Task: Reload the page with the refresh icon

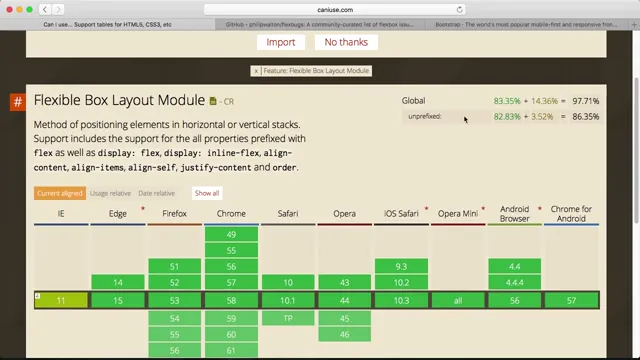Action: click(460, 10)
